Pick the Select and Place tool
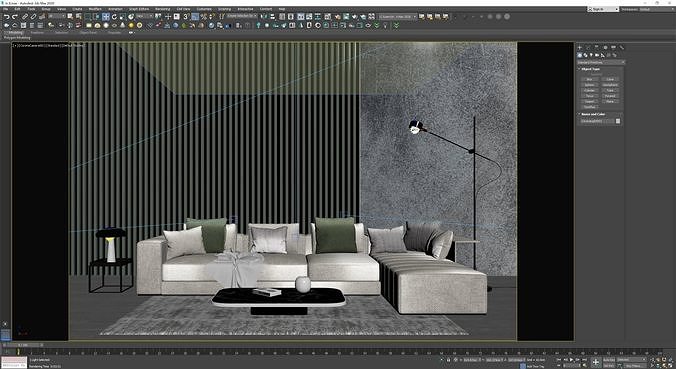The image size is (676, 369). (131, 16)
